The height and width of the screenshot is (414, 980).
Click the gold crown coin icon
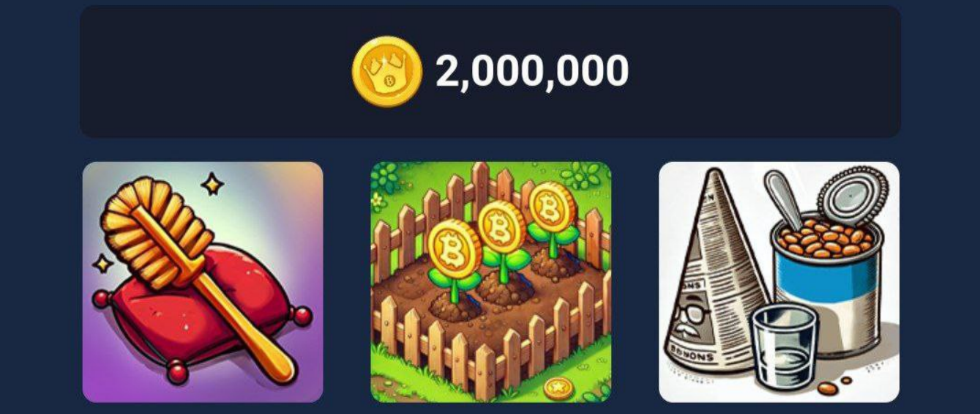pyautogui.click(x=386, y=71)
